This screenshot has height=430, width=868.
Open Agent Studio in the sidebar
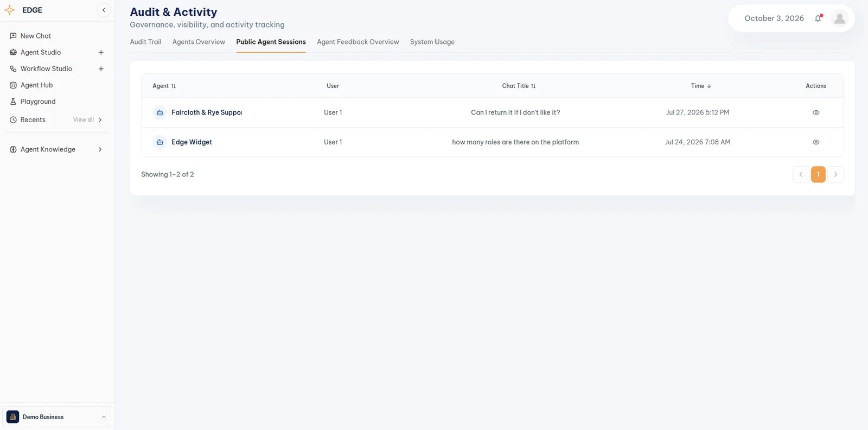tap(41, 52)
